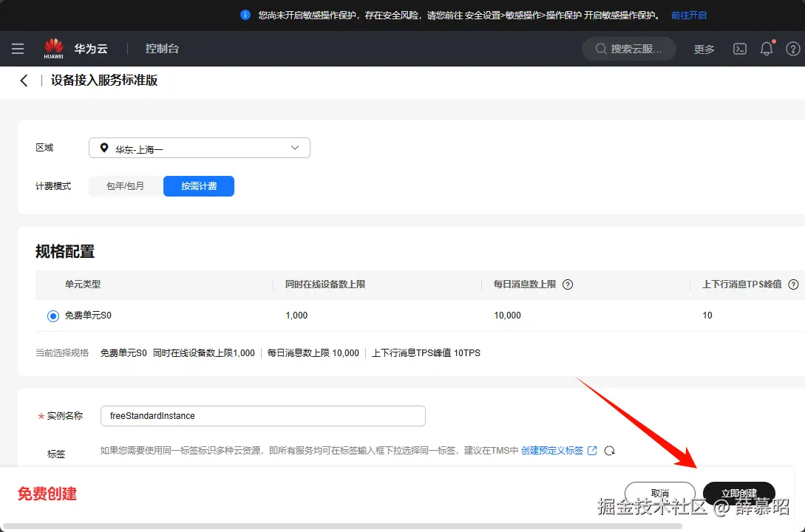Image resolution: width=805 pixels, height=532 pixels.
Task: Click the 立即创建 button
Action: pos(738,493)
